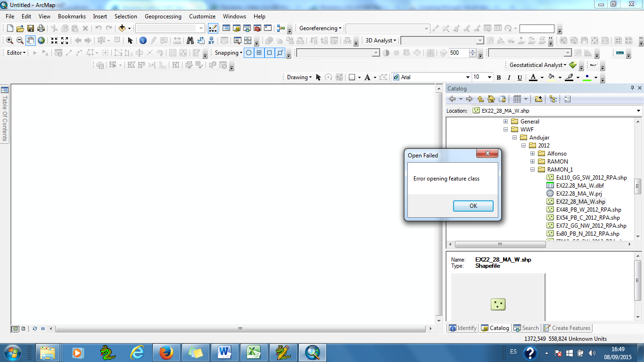Open the Table Of Contents window button
Image resolution: width=644 pixels, height=362 pixels.
[226, 28]
